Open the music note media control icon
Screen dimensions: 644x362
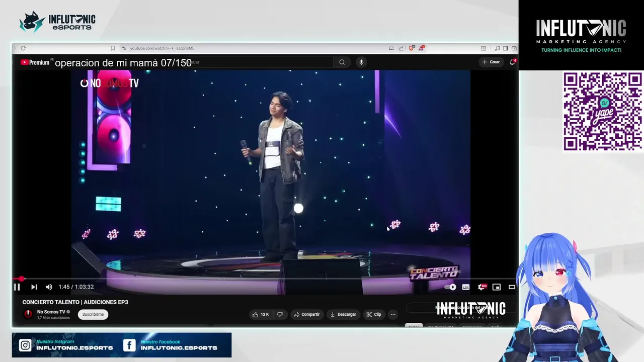click(497, 48)
